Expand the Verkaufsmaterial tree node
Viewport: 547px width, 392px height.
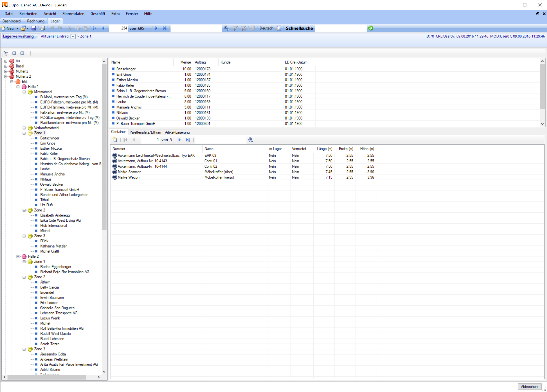[24, 128]
